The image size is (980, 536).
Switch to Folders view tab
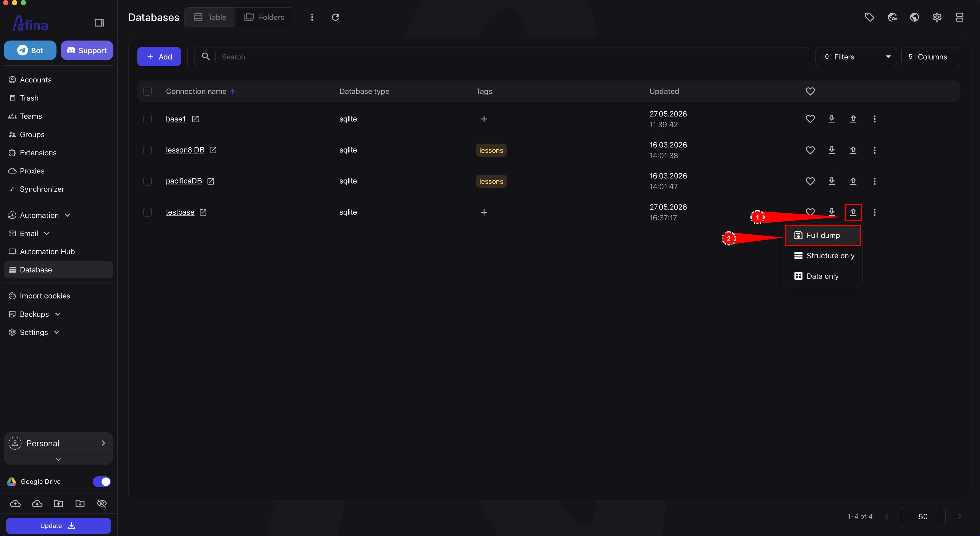click(x=264, y=17)
